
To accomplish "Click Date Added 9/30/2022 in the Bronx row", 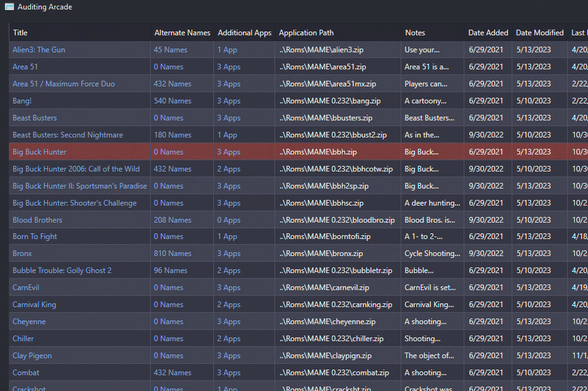I will tap(486, 254).
